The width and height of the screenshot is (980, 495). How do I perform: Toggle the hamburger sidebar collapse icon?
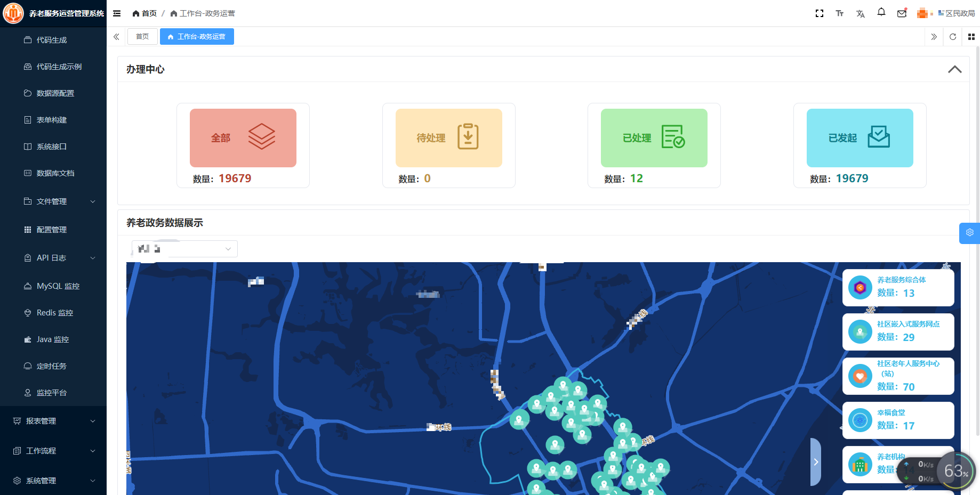click(117, 13)
